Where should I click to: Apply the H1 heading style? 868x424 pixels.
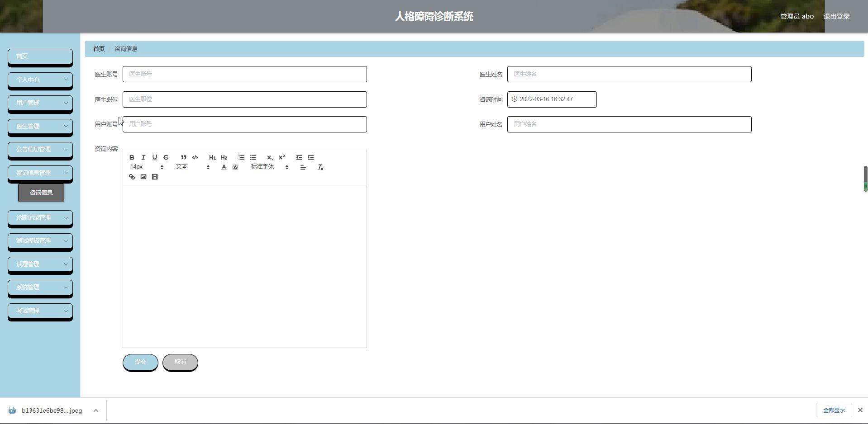point(212,157)
